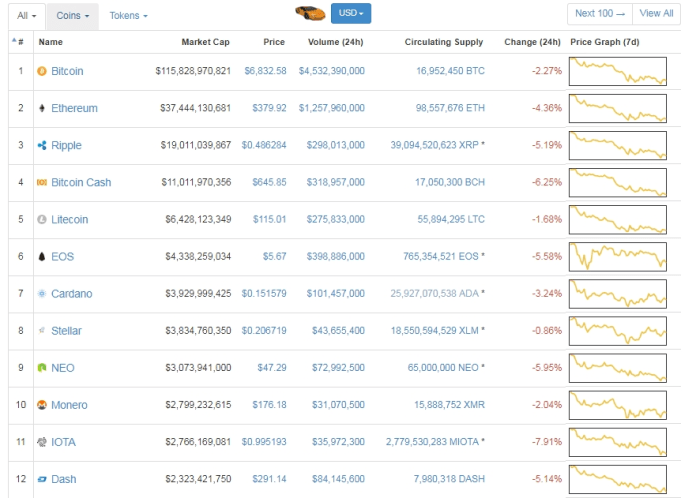696x498 pixels.
Task: Open the USD currency dropdown
Action: point(350,14)
